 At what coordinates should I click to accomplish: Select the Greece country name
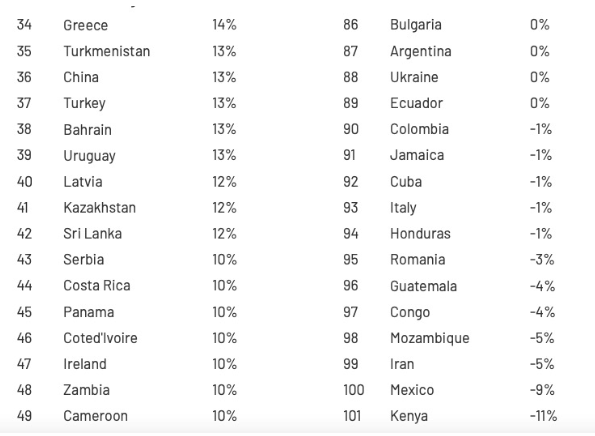tap(85, 25)
